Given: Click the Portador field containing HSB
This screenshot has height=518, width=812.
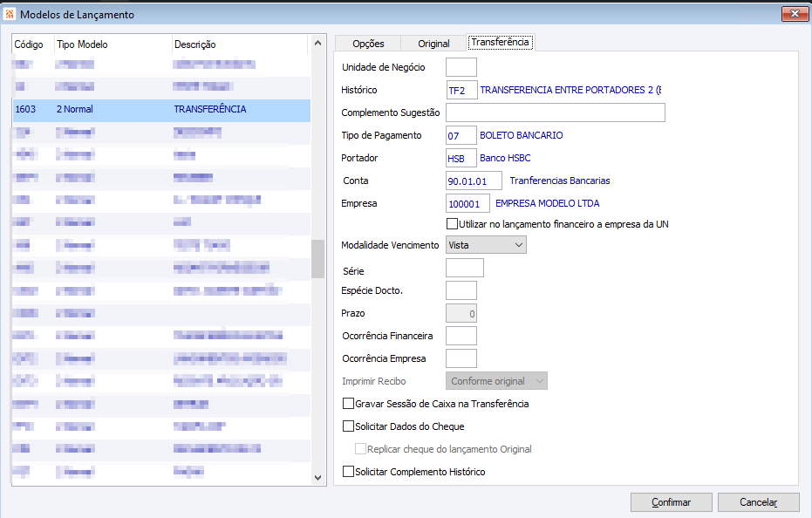Looking at the screenshot, I should click(461, 158).
